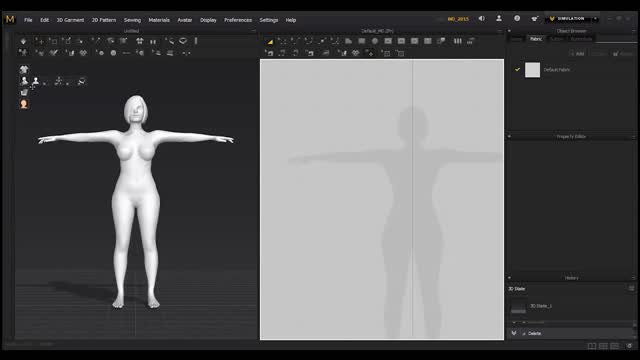Click the horizontal line icon in 3D toolbar second row
640x360 pixels.
point(126,53)
